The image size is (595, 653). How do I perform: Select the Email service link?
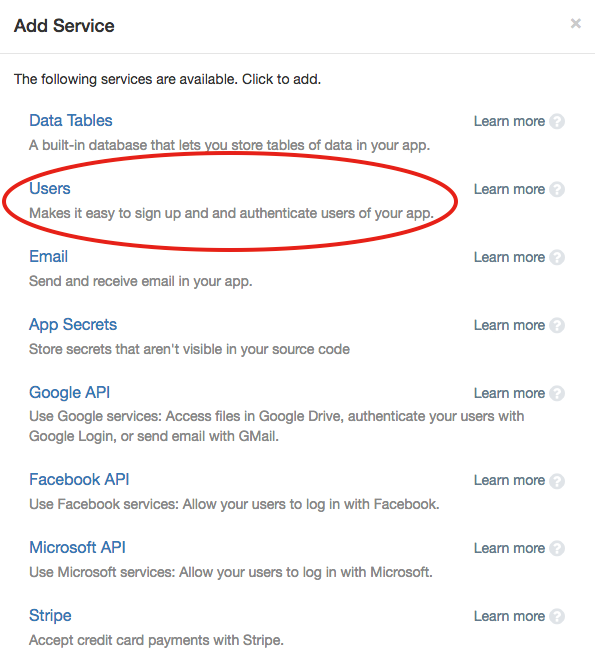click(x=48, y=257)
